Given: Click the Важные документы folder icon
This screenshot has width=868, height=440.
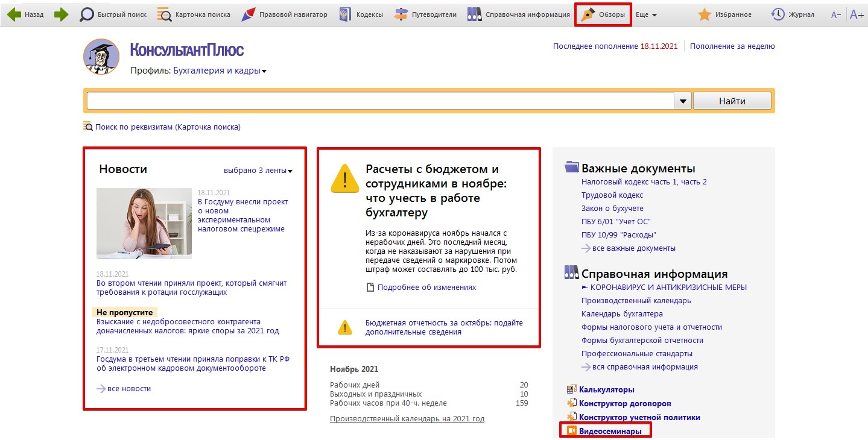Looking at the screenshot, I should (x=572, y=168).
